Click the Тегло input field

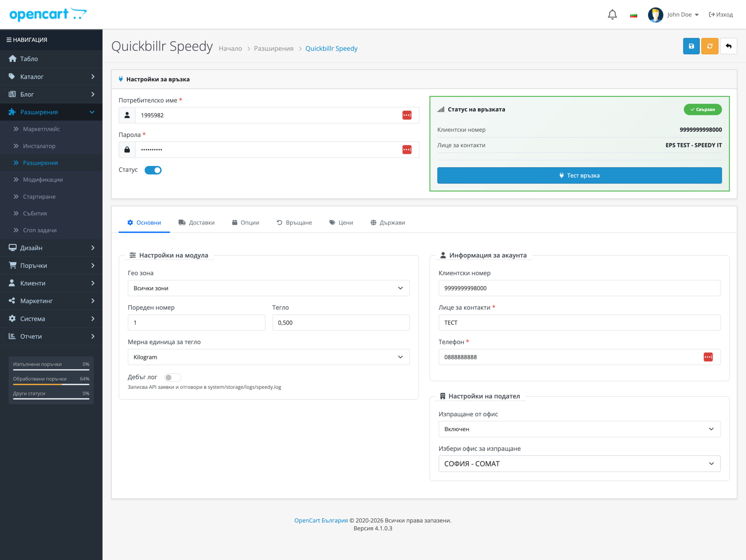tap(341, 323)
